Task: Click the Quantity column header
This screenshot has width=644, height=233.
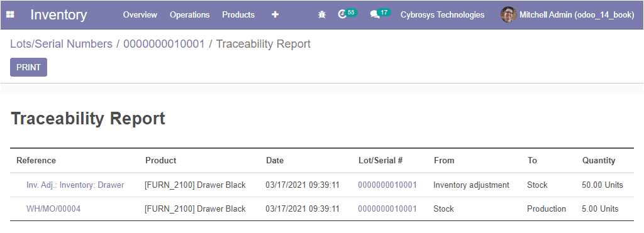Action: 599,160
